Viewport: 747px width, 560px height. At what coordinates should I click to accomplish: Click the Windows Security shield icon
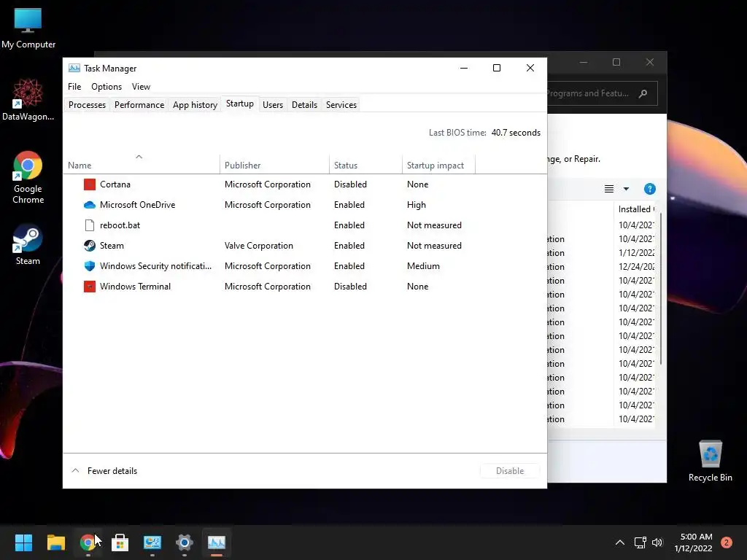pyautogui.click(x=90, y=266)
